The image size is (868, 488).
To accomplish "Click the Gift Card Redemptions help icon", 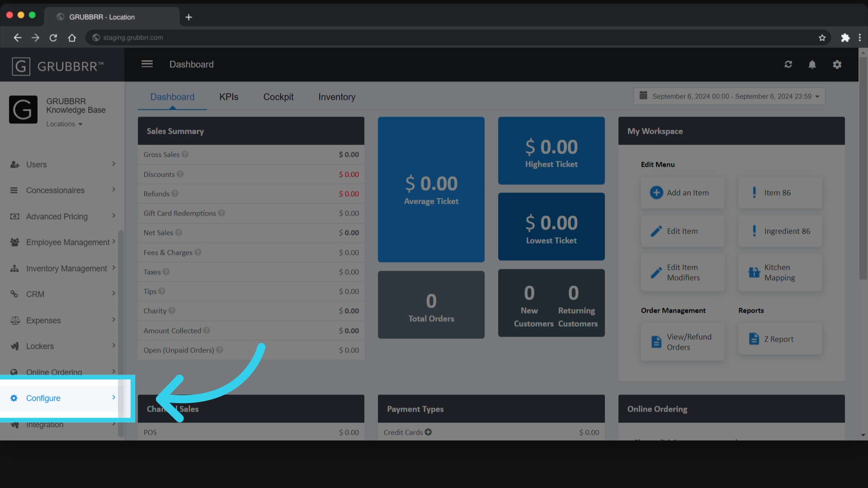I will click(x=222, y=213).
